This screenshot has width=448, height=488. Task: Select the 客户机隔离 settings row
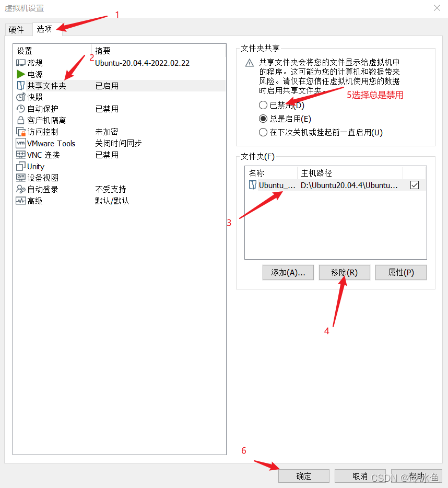click(120, 120)
